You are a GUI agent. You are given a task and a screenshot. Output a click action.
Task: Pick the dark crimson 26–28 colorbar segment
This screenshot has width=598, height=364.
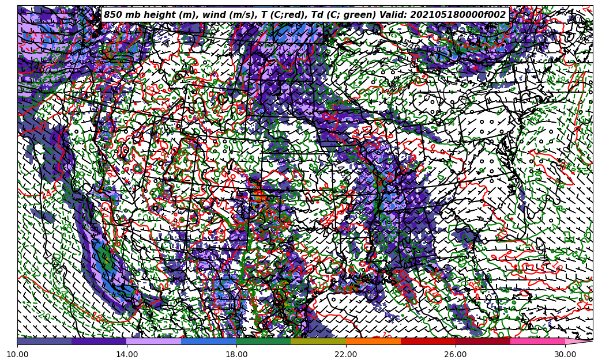tap(483, 341)
